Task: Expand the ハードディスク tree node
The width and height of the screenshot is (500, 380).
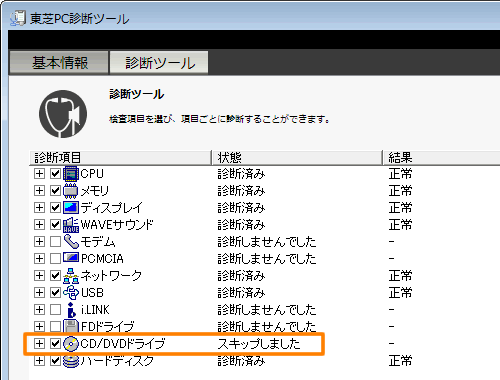Action: (39, 361)
